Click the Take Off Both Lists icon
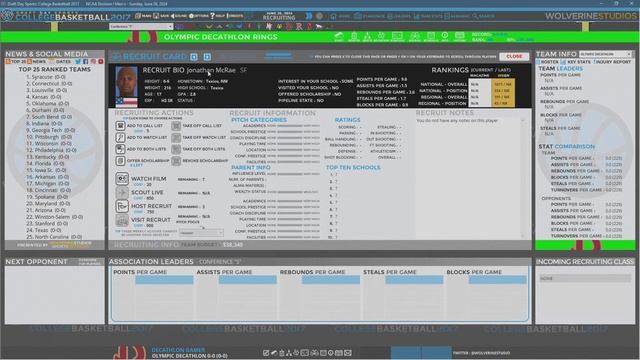This screenshot has height=360, width=640. click(176, 149)
